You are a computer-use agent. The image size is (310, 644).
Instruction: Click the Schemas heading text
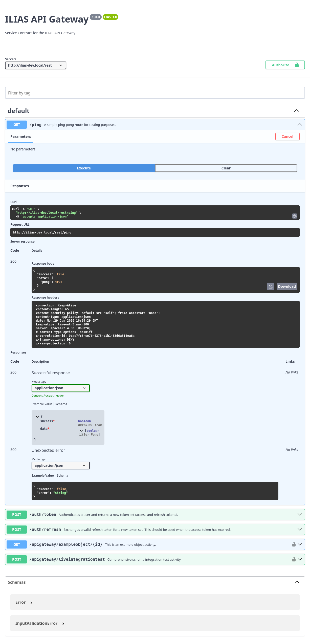pyautogui.click(x=17, y=582)
